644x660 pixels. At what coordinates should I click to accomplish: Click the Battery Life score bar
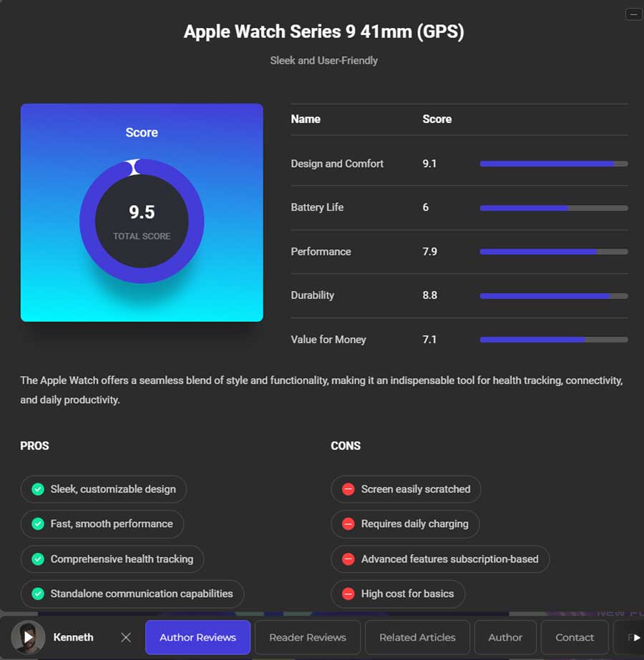[554, 208]
